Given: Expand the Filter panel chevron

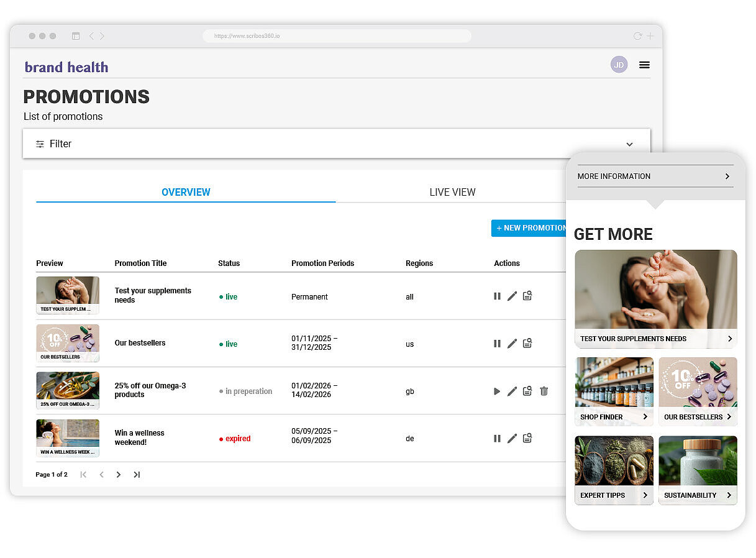Looking at the screenshot, I should 629,144.
